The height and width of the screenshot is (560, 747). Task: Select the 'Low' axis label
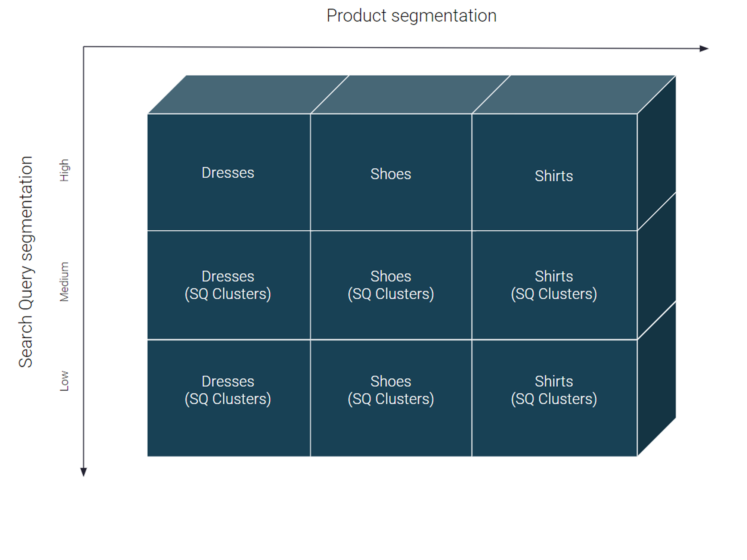click(x=64, y=381)
